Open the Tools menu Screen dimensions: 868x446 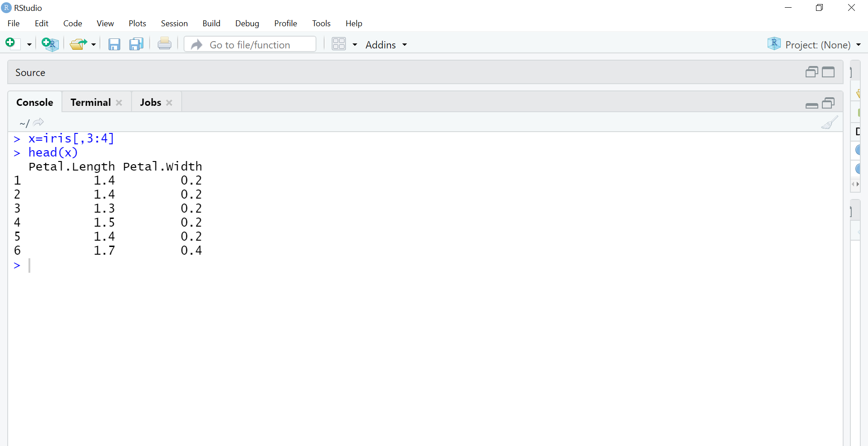[321, 24]
